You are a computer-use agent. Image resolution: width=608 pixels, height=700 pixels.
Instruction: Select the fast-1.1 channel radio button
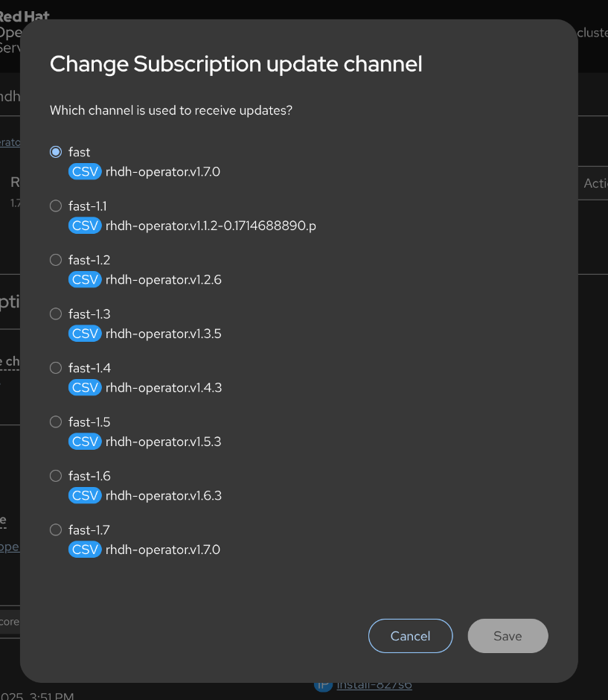point(56,206)
